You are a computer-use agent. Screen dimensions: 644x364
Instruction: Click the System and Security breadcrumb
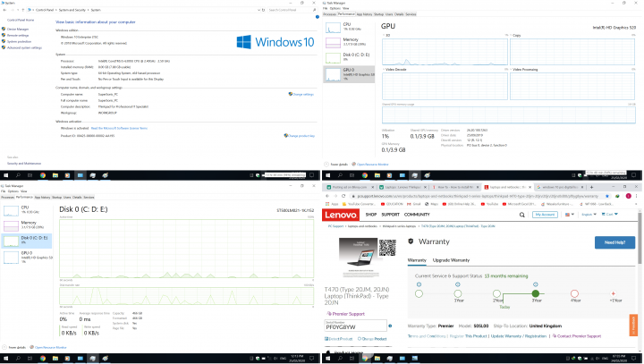72,10
